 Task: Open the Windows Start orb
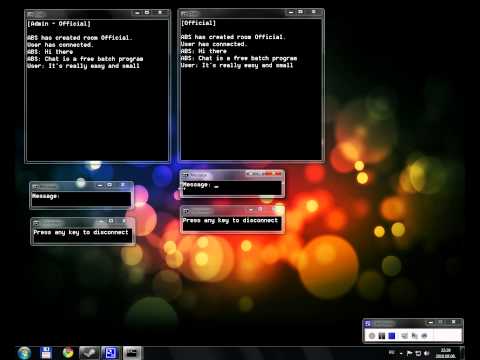(x=24, y=353)
